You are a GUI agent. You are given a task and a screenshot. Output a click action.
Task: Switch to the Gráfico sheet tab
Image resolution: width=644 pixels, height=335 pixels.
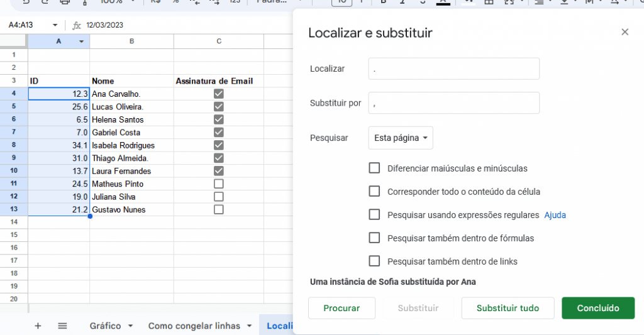[x=105, y=326]
